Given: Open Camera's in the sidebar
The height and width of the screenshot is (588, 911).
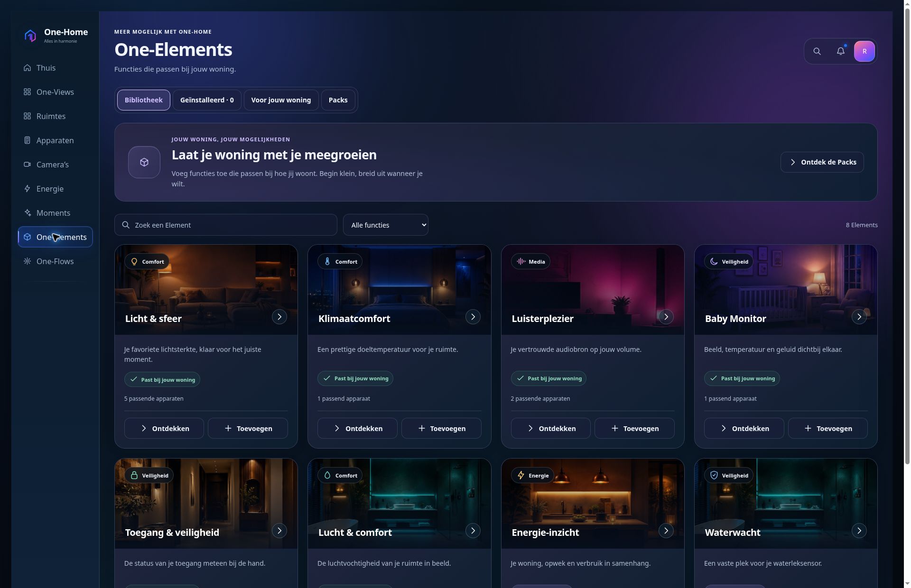Looking at the screenshot, I should tap(55, 165).
